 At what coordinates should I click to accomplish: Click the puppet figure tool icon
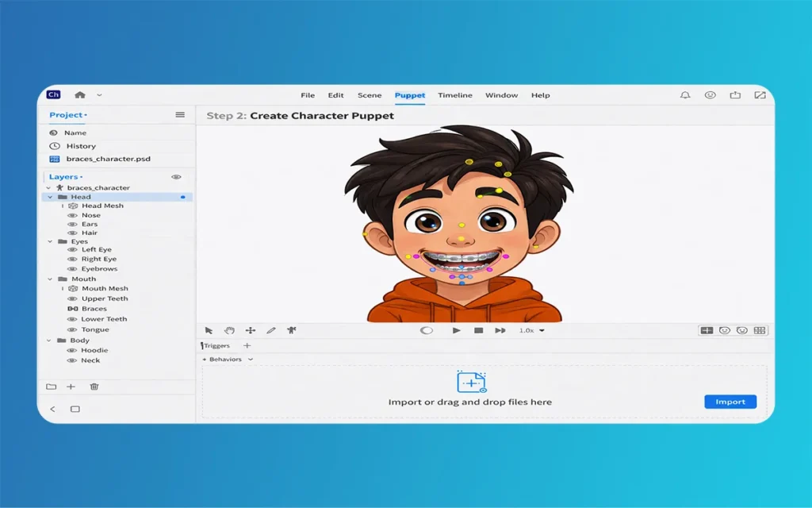291,330
